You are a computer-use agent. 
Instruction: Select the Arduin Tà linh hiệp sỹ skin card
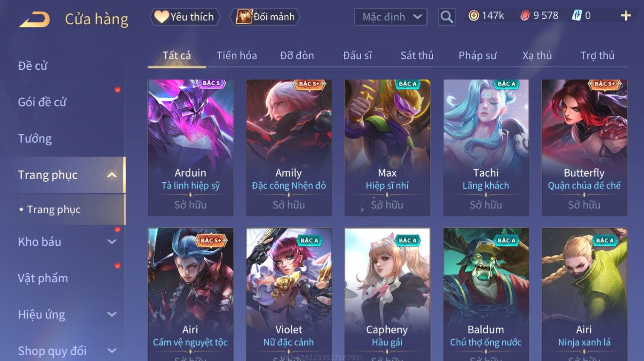[190, 147]
